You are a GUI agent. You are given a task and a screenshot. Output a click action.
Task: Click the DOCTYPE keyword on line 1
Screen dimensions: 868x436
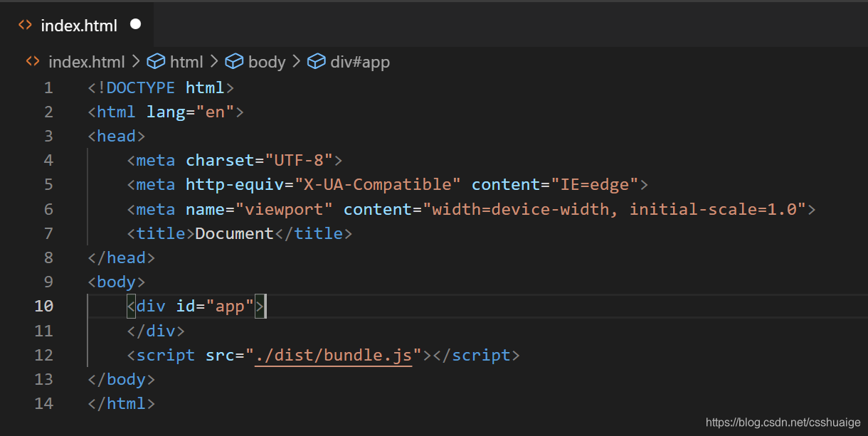[140, 88]
